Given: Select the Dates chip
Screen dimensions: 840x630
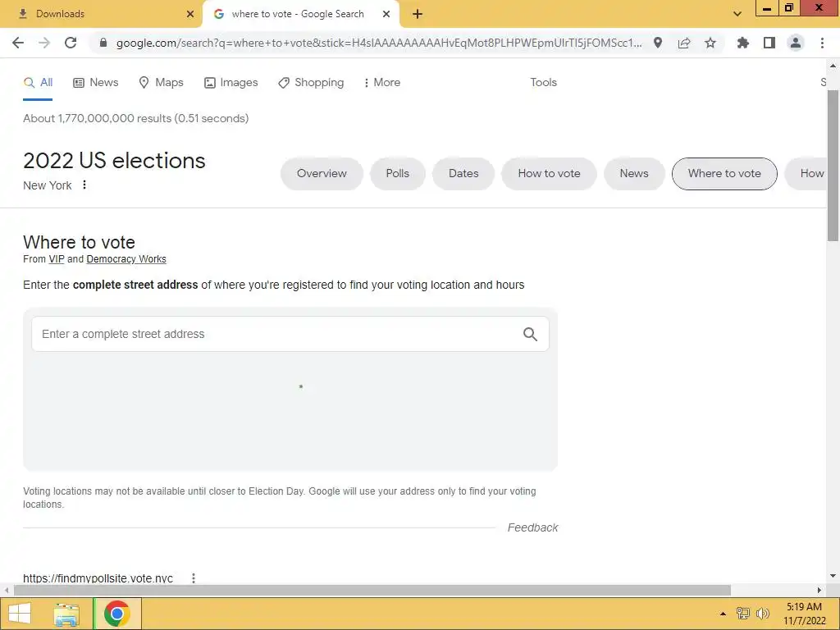Looking at the screenshot, I should point(463,174).
